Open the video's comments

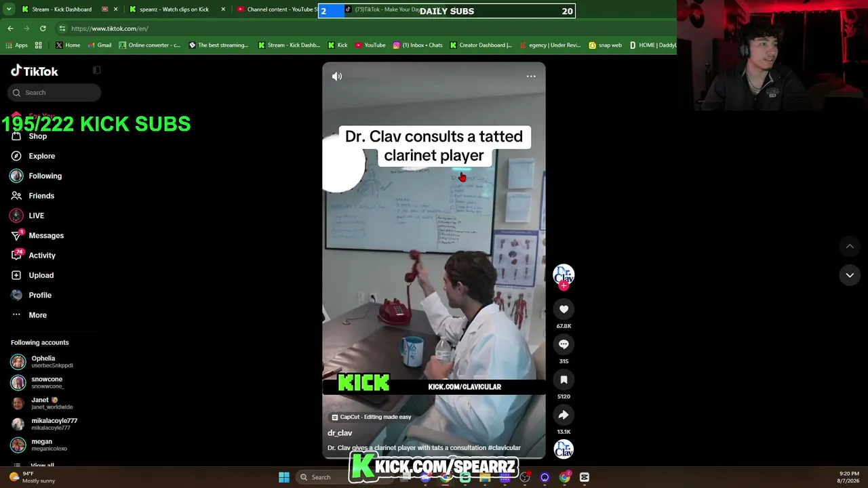[564, 344]
